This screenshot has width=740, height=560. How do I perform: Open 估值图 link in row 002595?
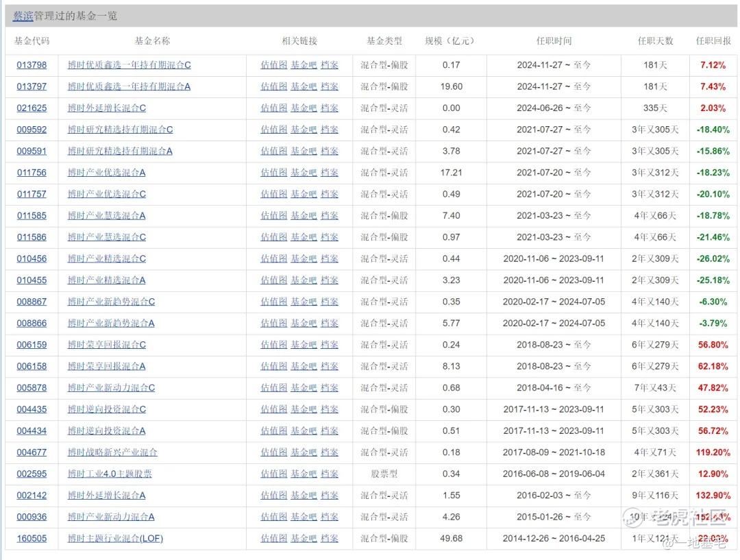(273, 474)
